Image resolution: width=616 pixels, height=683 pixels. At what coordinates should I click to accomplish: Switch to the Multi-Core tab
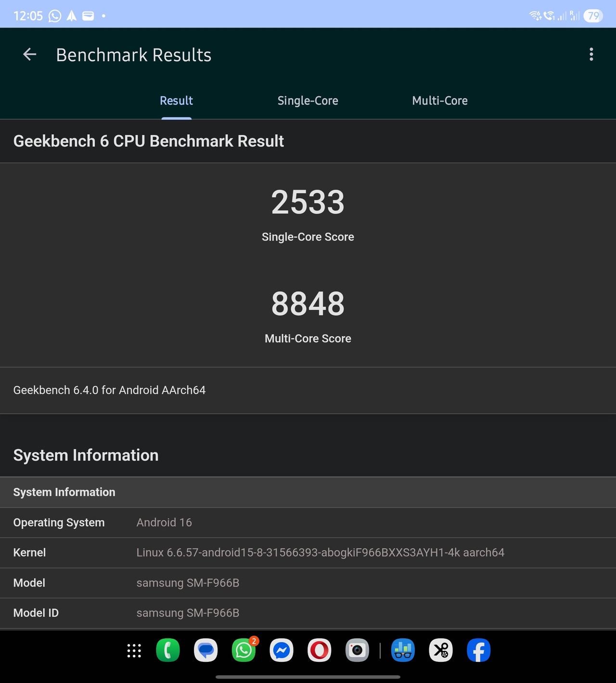click(440, 101)
